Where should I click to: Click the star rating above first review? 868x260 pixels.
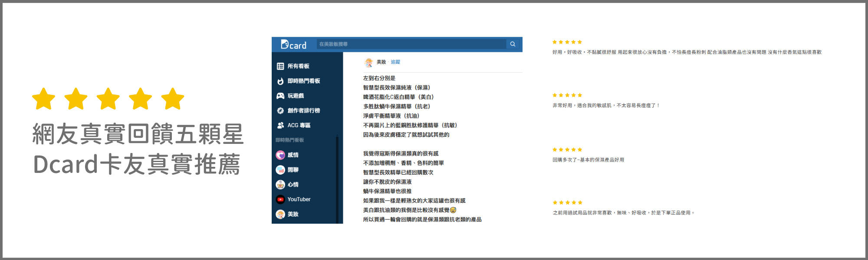pos(567,42)
